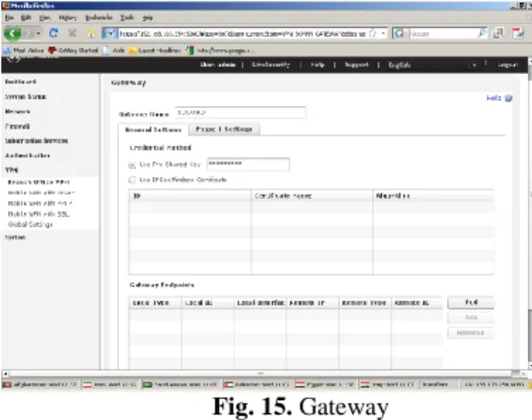
Task: Click the Logout link in top bar
Action: pyautogui.click(x=507, y=65)
